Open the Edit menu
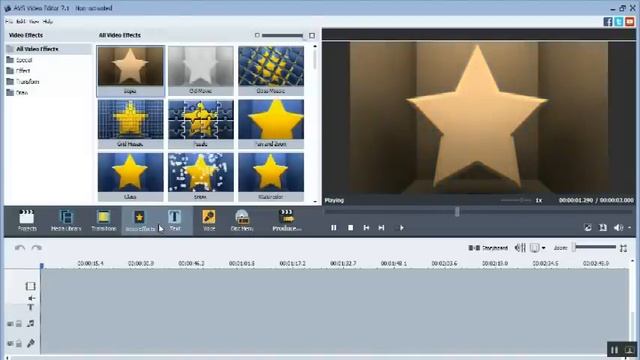Viewport: 640px width, 360px height. 20,21
